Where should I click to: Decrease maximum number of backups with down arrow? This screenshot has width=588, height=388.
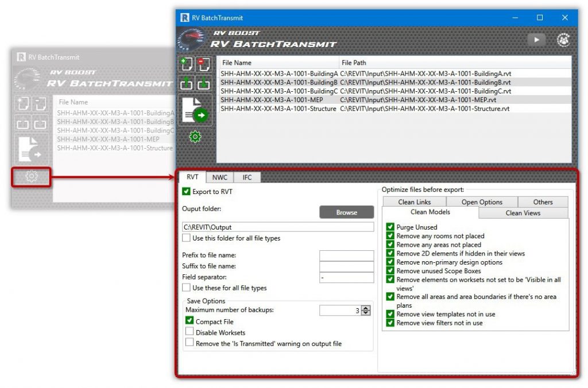366,313
